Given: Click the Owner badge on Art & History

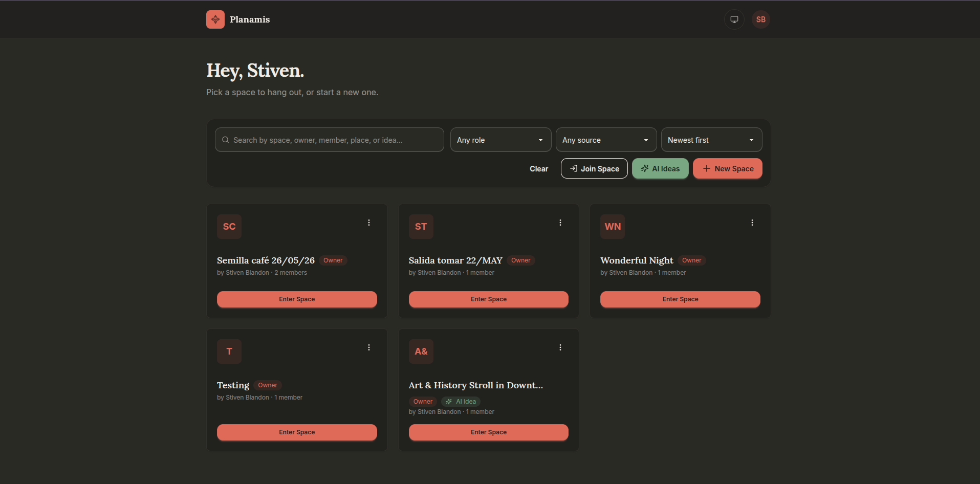Looking at the screenshot, I should tap(423, 402).
